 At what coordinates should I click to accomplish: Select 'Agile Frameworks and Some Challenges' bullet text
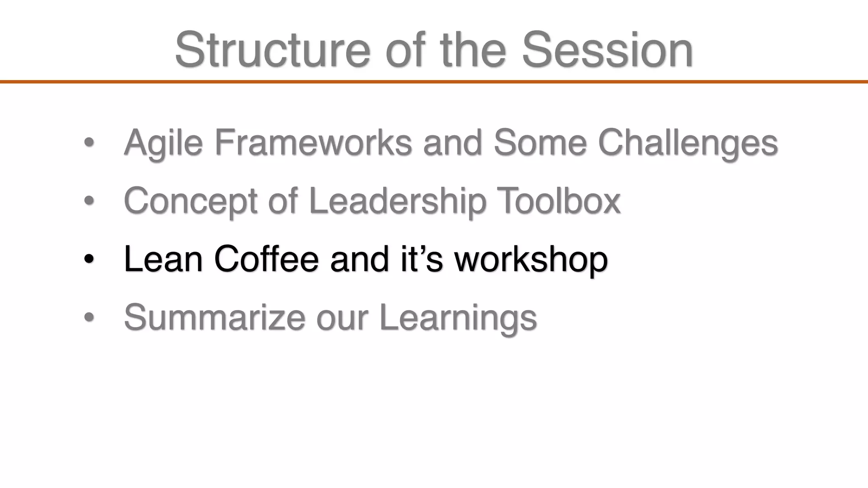coord(451,143)
